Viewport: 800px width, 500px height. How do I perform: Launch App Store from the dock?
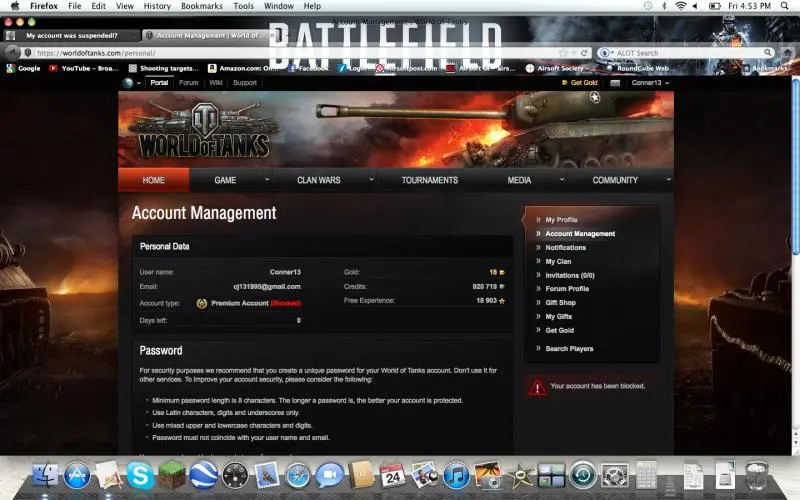click(x=77, y=475)
